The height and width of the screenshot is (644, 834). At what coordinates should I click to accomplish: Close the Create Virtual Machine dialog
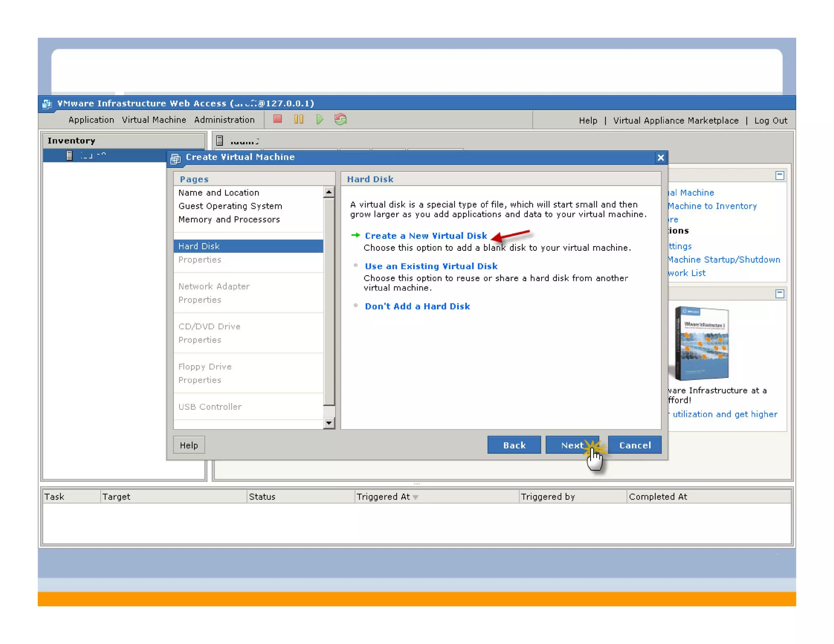tap(661, 158)
